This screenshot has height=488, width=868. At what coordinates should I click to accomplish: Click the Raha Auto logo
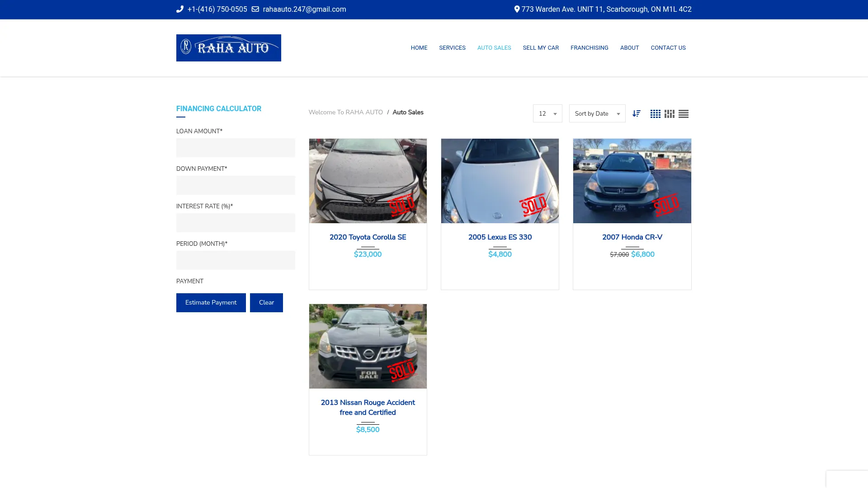tap(229, 48)
